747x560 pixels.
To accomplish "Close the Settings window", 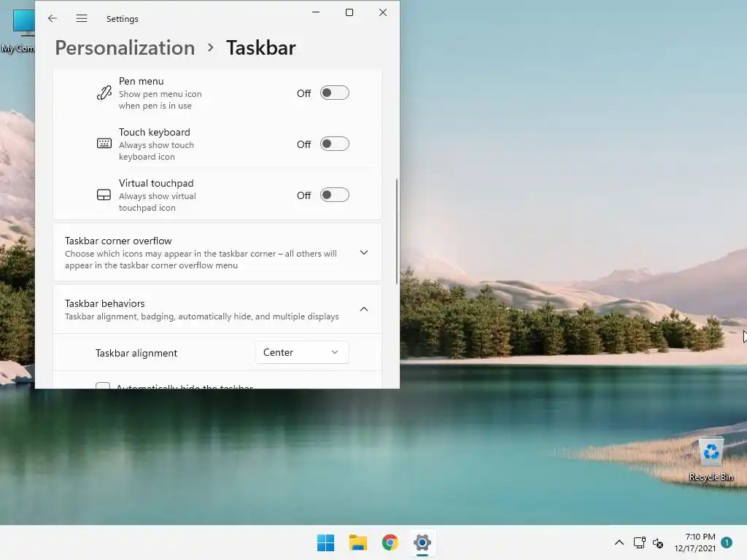I will 383,12.
